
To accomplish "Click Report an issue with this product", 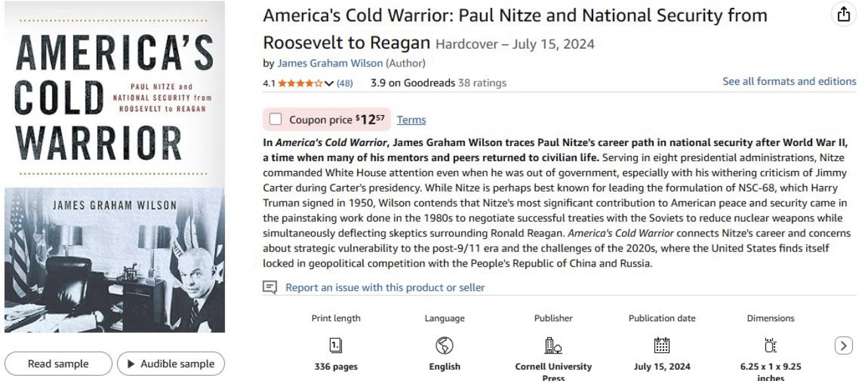I will click(x=384, y=287).
